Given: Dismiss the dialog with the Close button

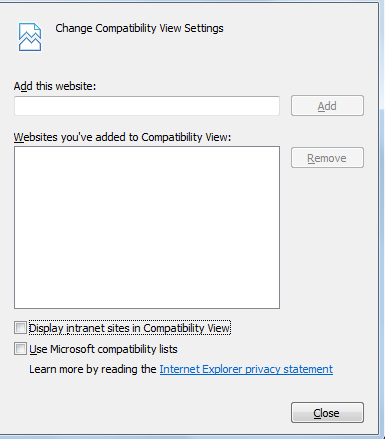Looking at the screenshot, I should click(x=327, y=413).
